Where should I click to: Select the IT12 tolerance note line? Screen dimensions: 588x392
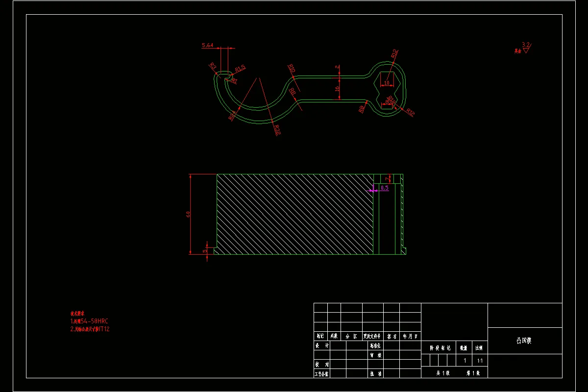point(90,329)
